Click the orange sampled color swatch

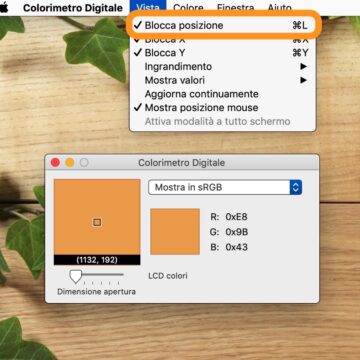click(x=175, y=232)
